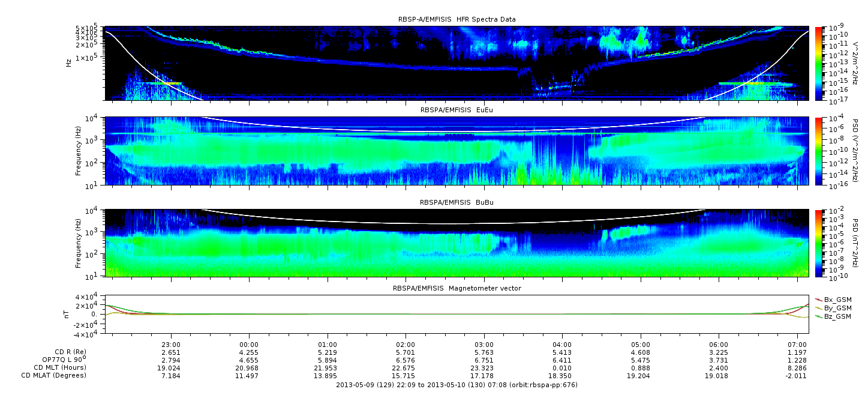Image resolution: width=868 pixels, height=395 pixels.
Task: Click the 23:00 time axis label
Action: coord(172,345)
